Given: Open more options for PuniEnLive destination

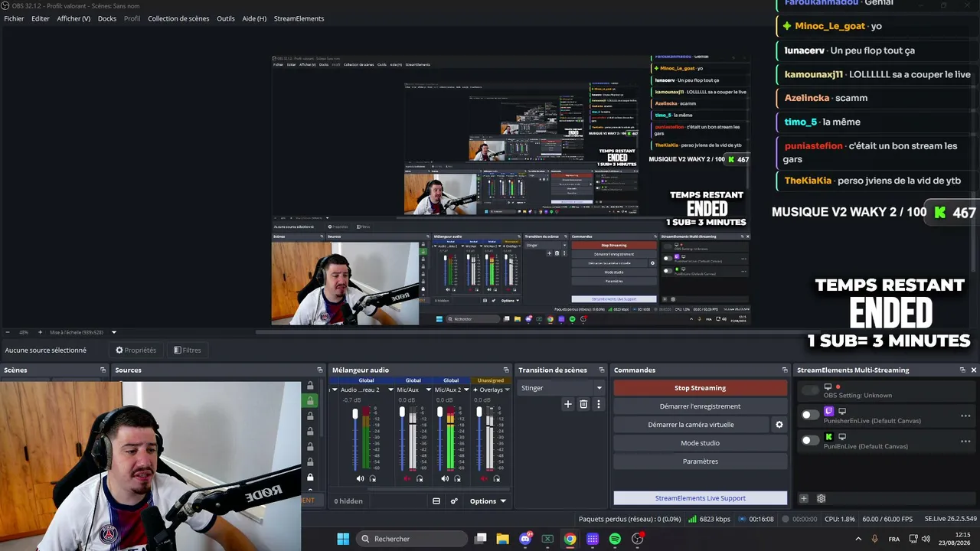Looking at the screenshot, I should coord(965,441).
